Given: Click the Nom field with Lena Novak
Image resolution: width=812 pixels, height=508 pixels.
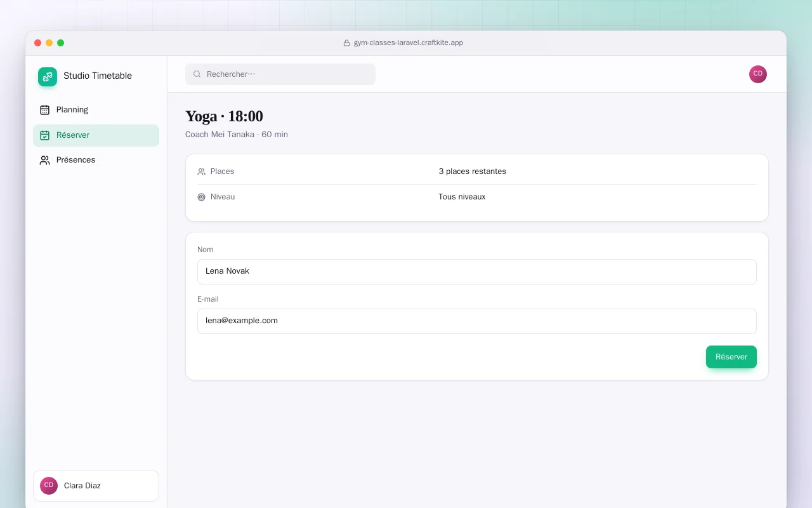Looking at the screenshot, I should coord(477,272).
